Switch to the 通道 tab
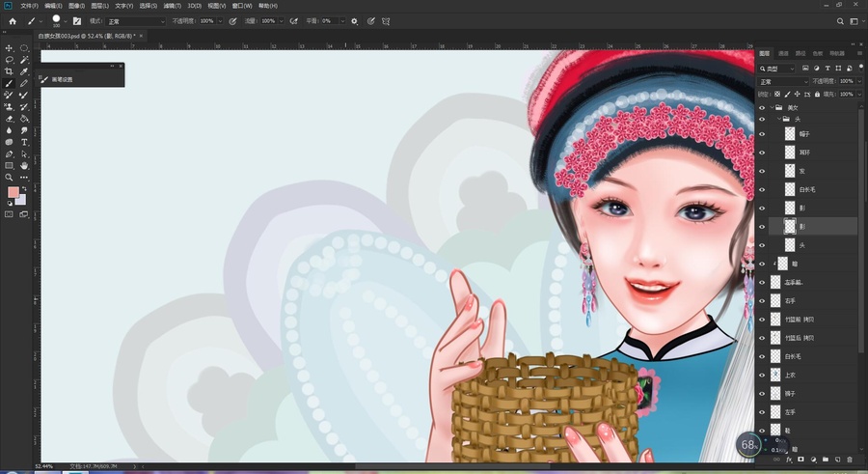The image size is (868, 474). (x=783, y=54)
